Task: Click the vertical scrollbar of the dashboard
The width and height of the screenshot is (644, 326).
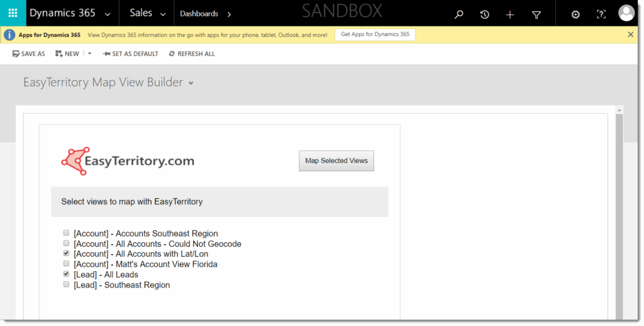Action: click(x=619, y=214)
